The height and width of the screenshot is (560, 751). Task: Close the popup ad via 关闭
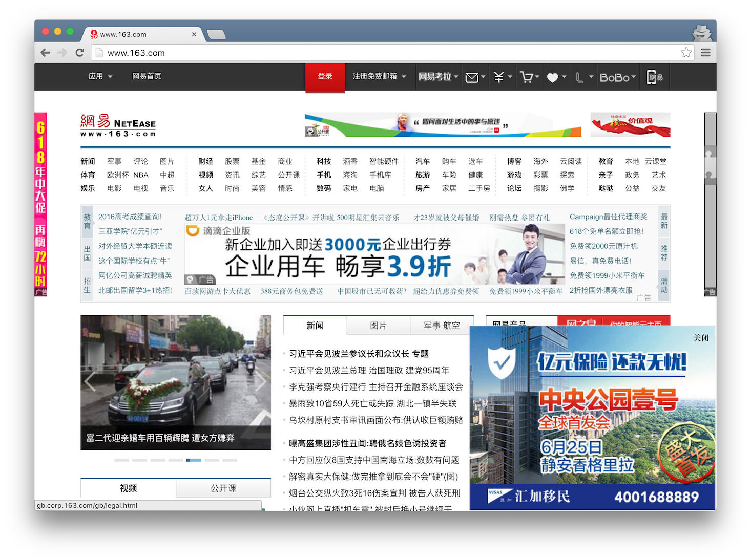pyautogui.click(x=701, y=338)
